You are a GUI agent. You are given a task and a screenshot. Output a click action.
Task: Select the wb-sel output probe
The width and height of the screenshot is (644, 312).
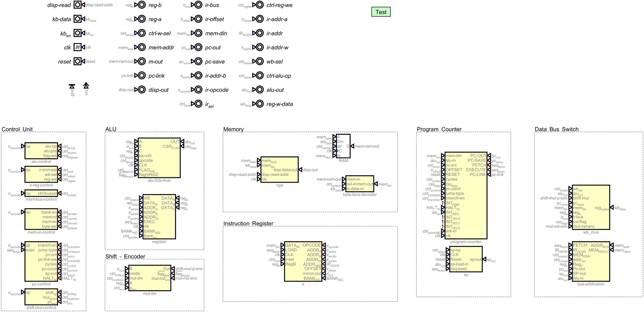tap(260, 62)
